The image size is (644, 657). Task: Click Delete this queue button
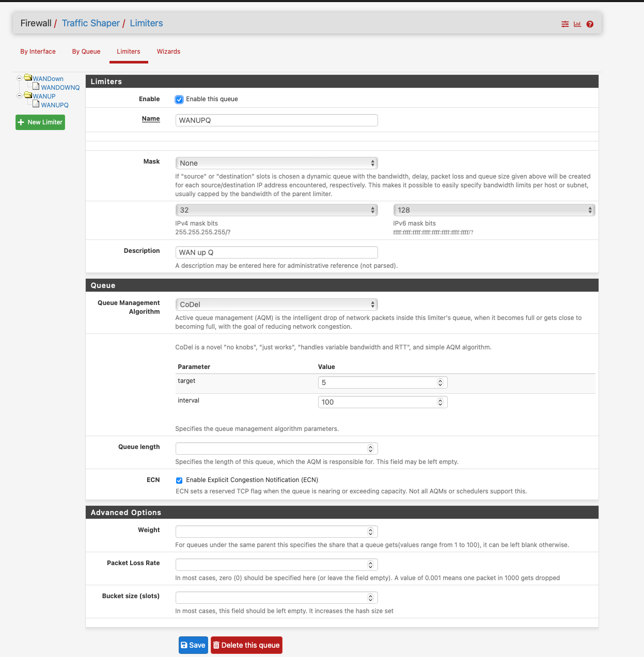click(x=246, y=645)
